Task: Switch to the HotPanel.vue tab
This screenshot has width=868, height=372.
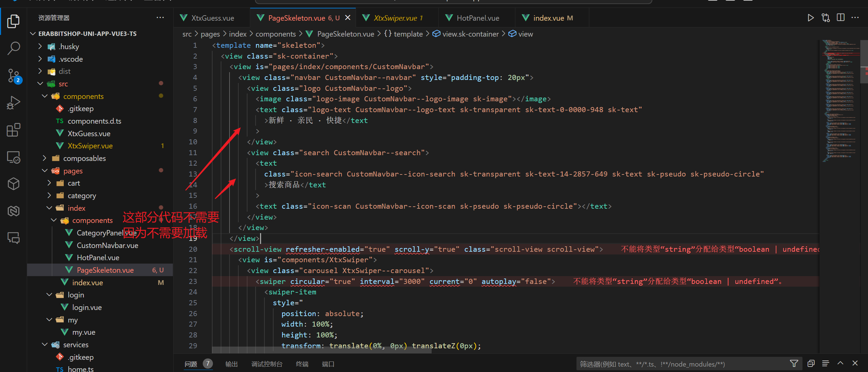Action: [x=477, y=18]
